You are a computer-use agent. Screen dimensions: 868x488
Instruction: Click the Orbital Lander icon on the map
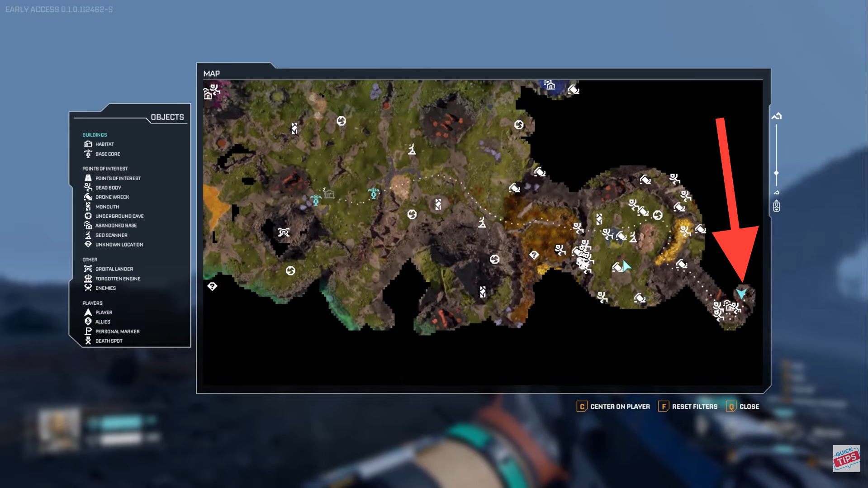pyautogui.click(x=284, y=232)
